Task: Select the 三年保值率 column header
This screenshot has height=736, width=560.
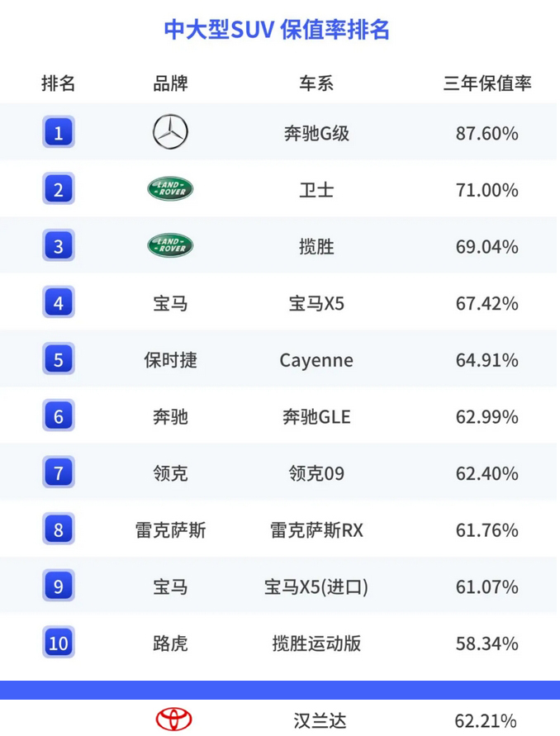Action: tap(486, 83)
